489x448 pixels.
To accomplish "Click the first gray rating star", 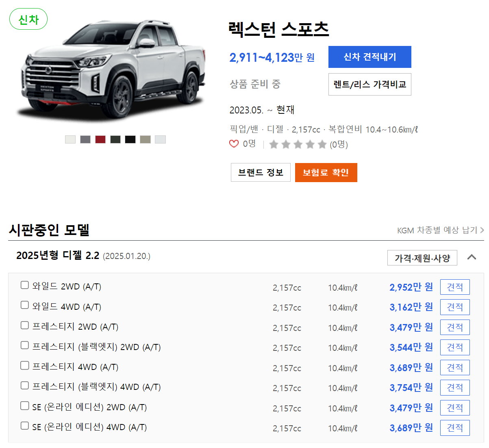I will click(x=274, y=144).
